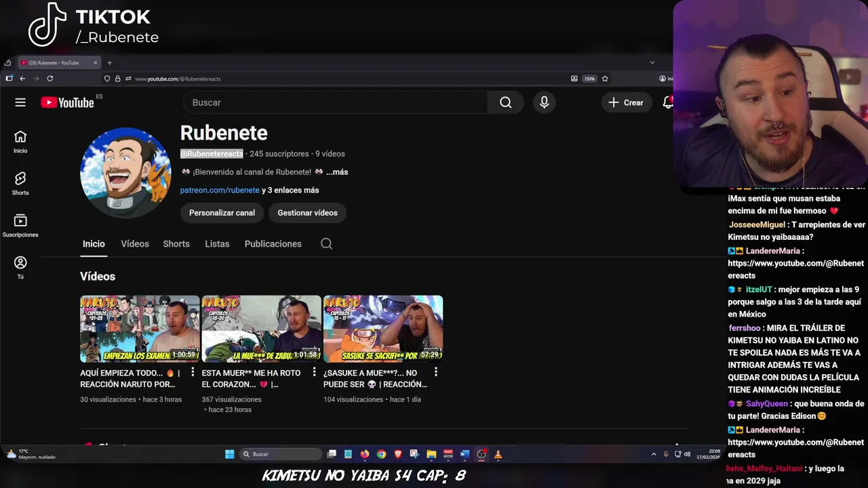Click the search magnifier button

point(506,102)
